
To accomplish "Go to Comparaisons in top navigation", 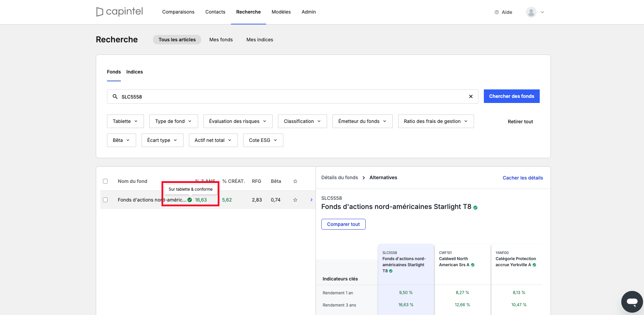I will tap(178, 12).
